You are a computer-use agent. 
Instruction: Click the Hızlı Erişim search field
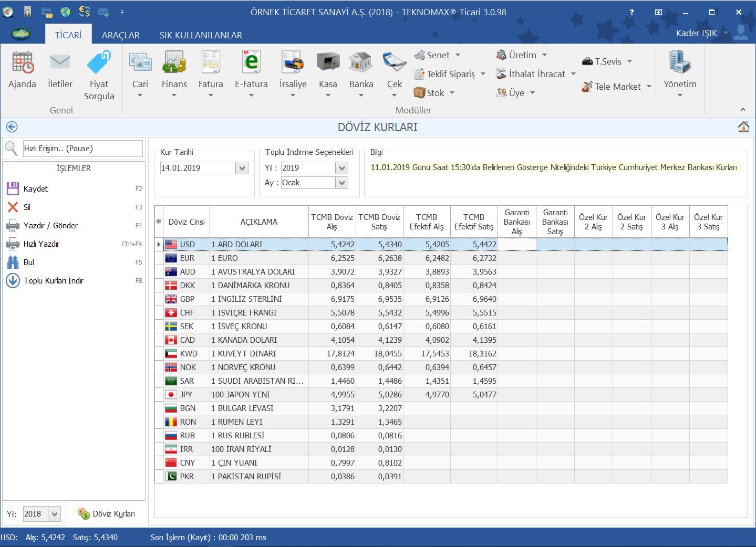point(82,149)
